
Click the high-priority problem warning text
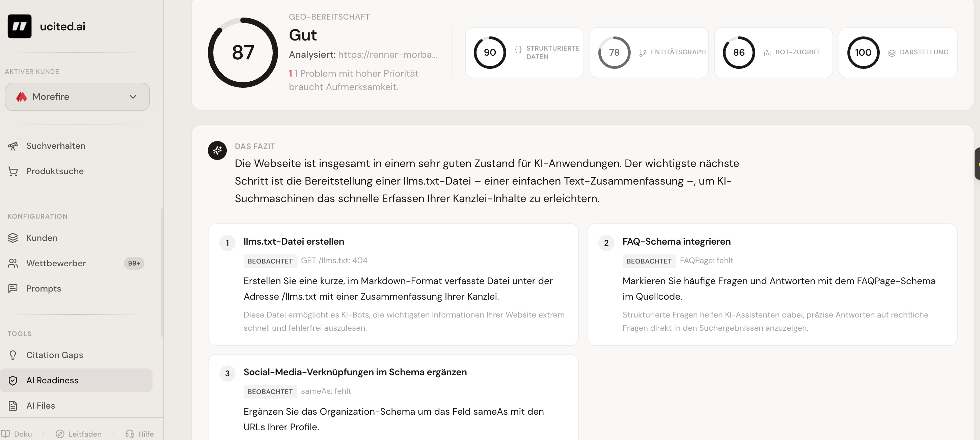[354, 80]
